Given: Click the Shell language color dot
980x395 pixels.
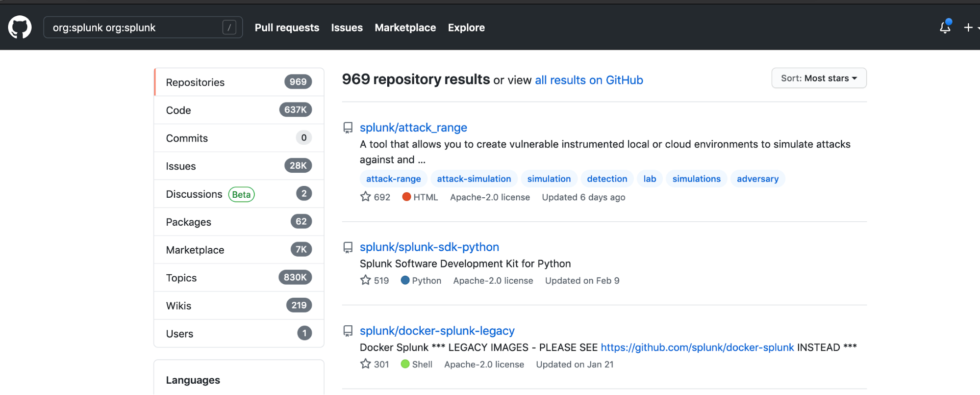Looking at the screenshot, I should pos(405,364).
